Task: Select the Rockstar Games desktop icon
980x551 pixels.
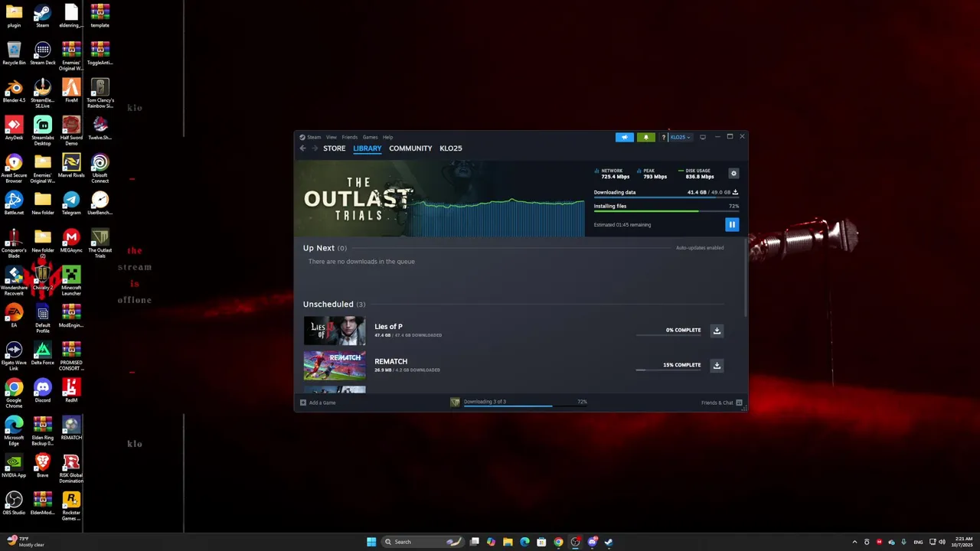Action: [x=71, y=506]
